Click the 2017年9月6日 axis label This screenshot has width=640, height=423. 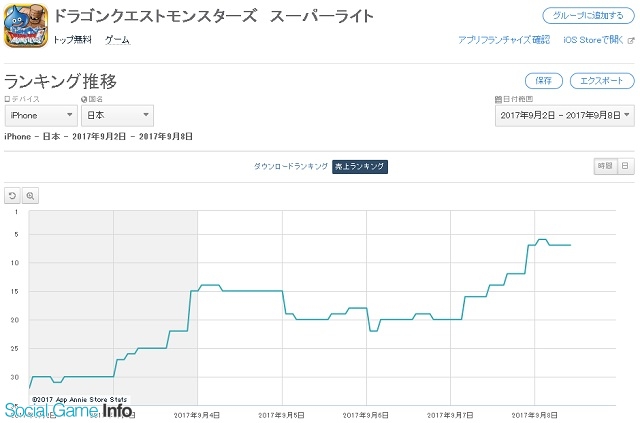pos(366,415)
